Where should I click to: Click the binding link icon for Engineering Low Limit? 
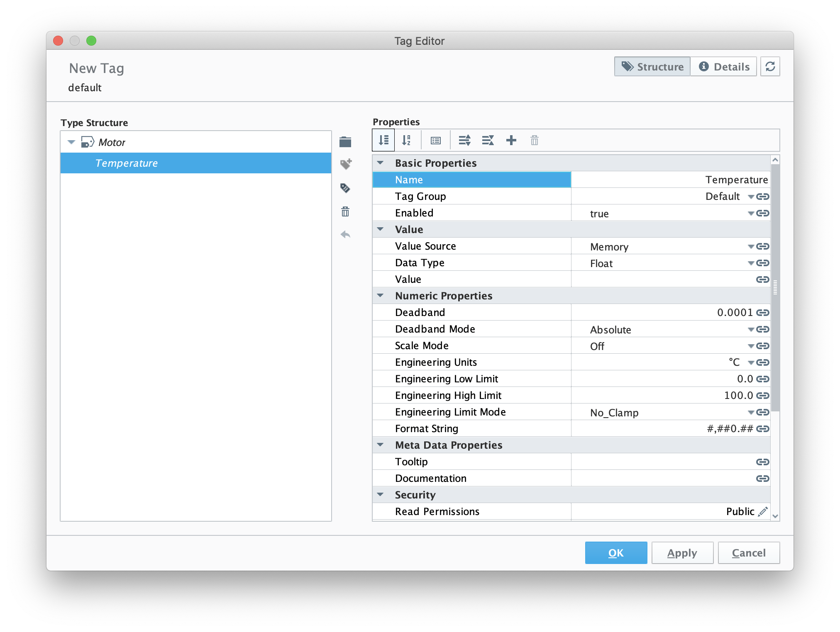click(762, 379)
